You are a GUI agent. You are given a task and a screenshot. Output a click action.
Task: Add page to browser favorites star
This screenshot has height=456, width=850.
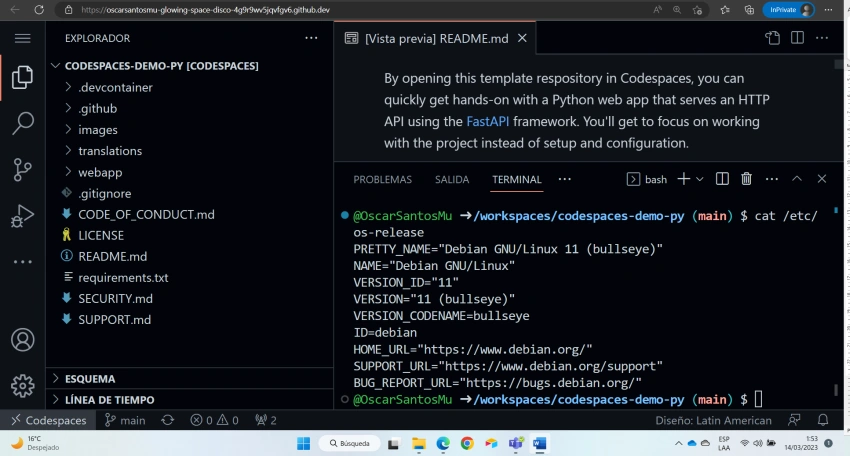[697, 10]
